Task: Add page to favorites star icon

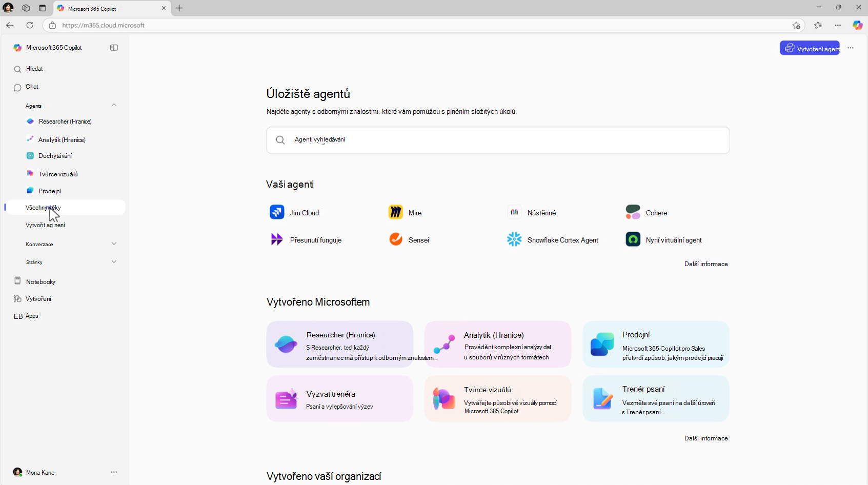Action: (x=796, y=25)
